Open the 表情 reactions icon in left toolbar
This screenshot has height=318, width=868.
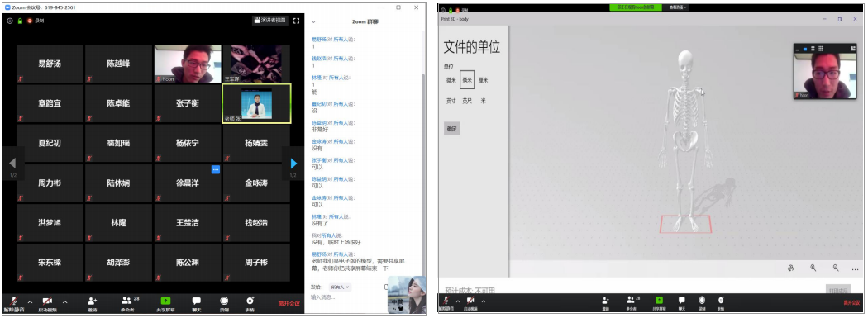250,302
